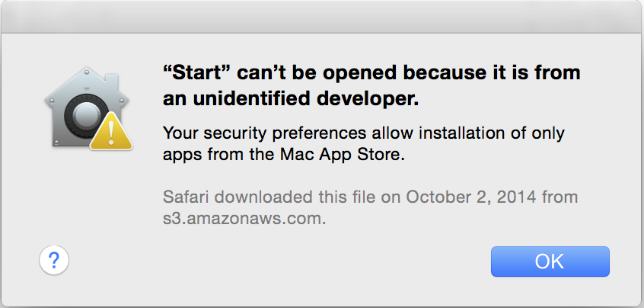Click the Gatekeeper house icon

click(88, 107)
